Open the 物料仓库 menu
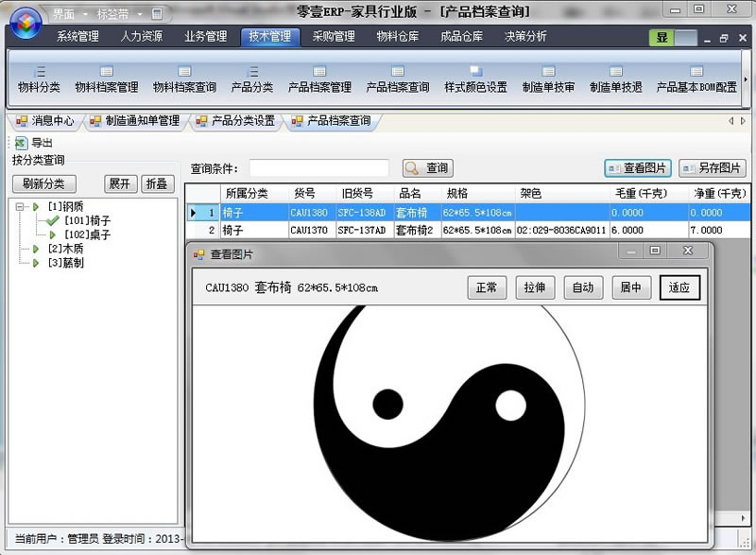756x555 pixels. 398,36
